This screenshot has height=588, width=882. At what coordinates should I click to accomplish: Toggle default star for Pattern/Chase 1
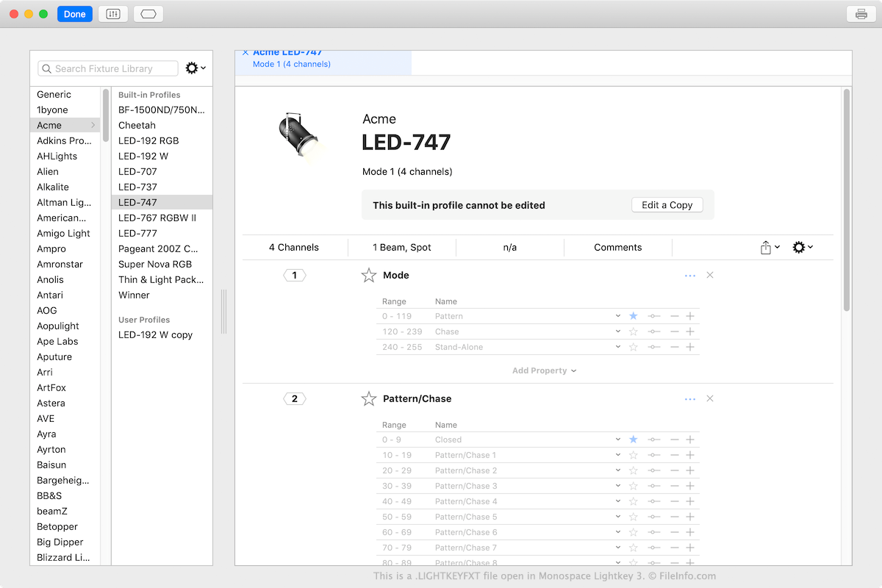coord(634,455)
